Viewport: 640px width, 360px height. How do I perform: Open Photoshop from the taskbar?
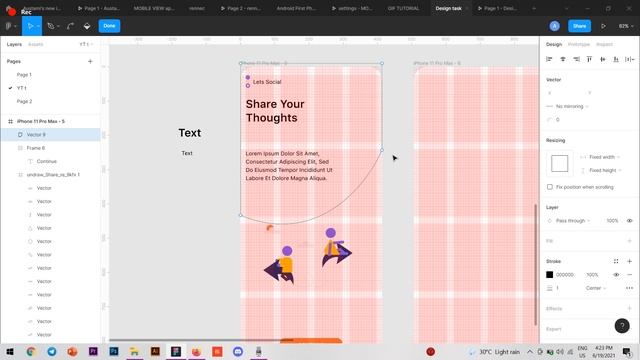pyautogui.click(x=114, y=352)
